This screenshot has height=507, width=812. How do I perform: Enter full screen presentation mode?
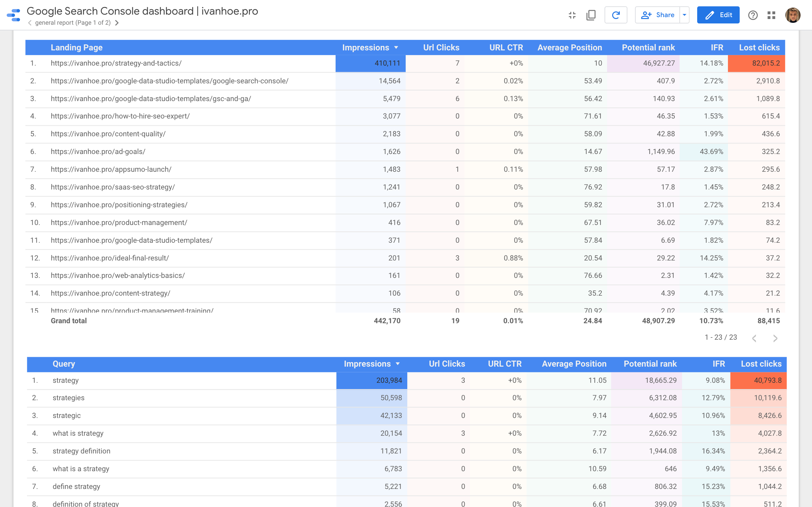(x=572, y=15)
